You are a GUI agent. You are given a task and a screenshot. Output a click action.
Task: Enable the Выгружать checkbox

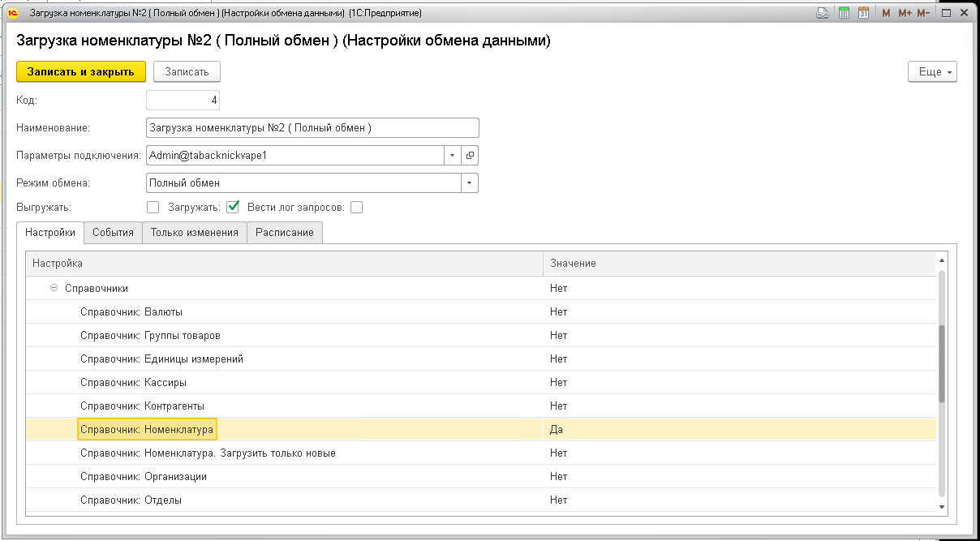153,207
